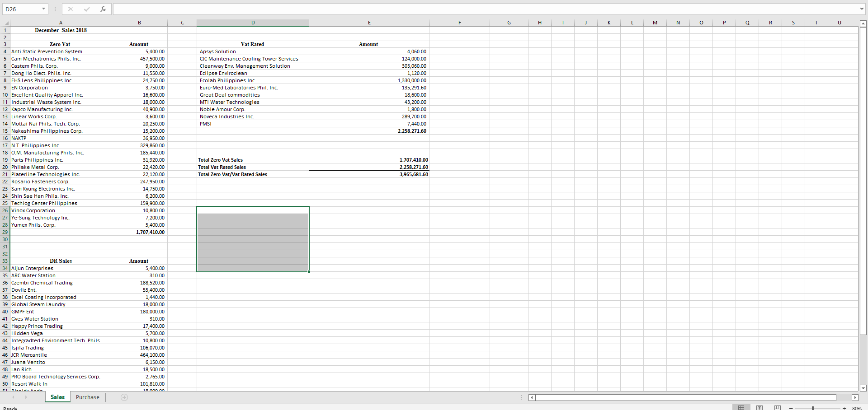
Task: Click the 'Noveca Industries Inc.' cell
Action: 253,116
